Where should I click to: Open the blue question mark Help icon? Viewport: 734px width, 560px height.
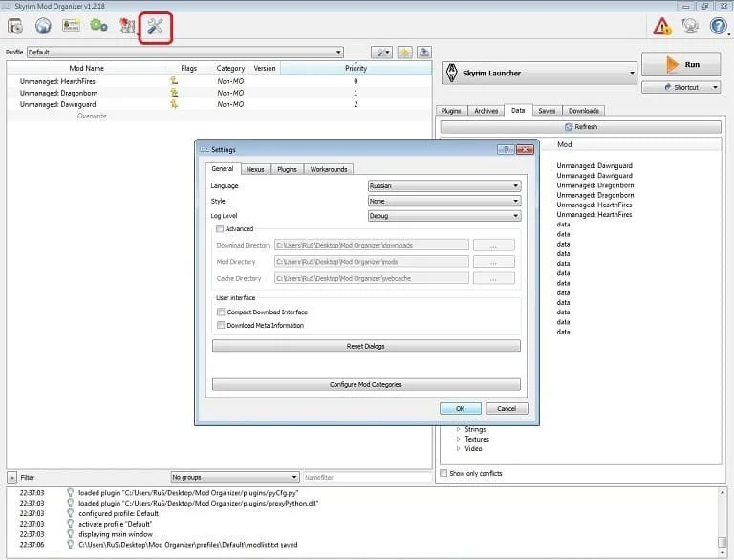coord(718,26)
